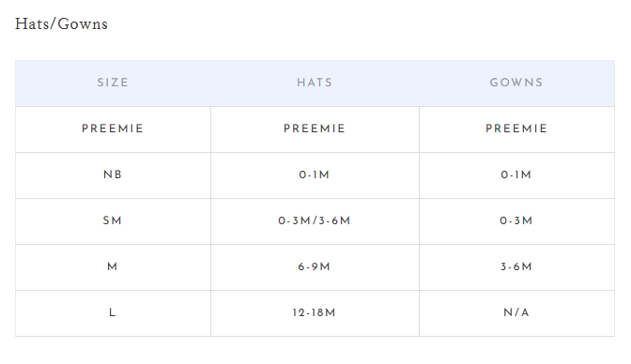Click the N/A gowns cell
This screenshot has width=631, height=364.
click(x=516, y=312)
